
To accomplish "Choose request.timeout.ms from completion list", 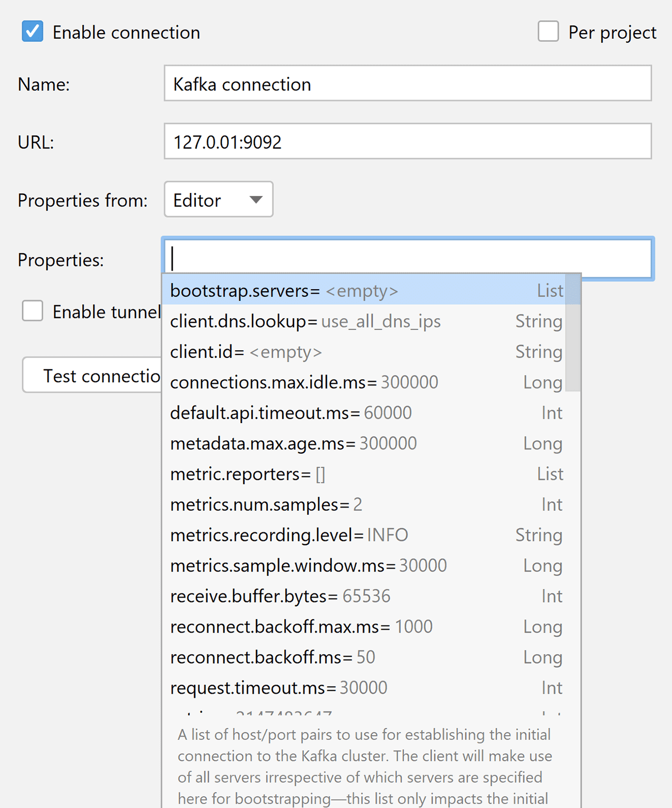I will point(363,687).
